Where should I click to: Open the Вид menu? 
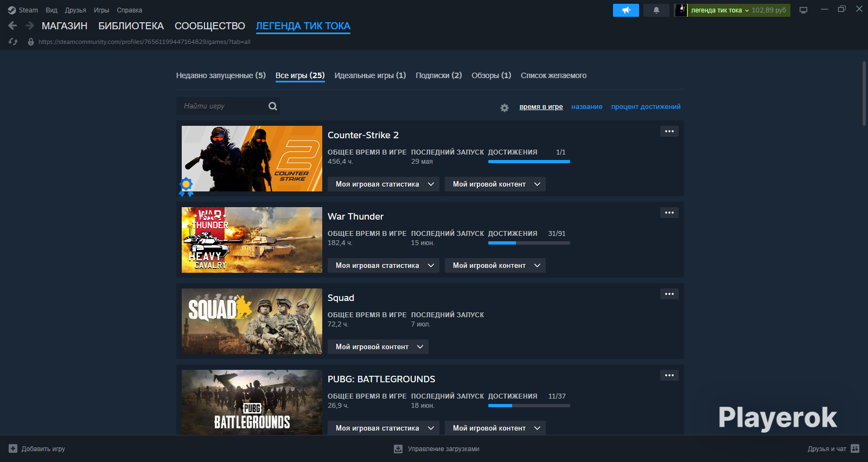[52, 10]
